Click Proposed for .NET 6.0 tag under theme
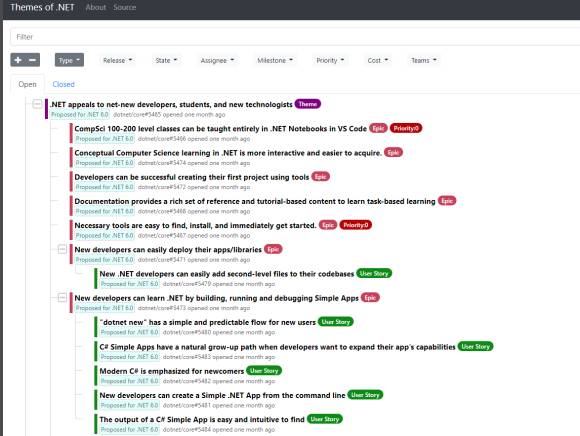Image resolution: width=580 pixels, height=436 pixels. 80,115
